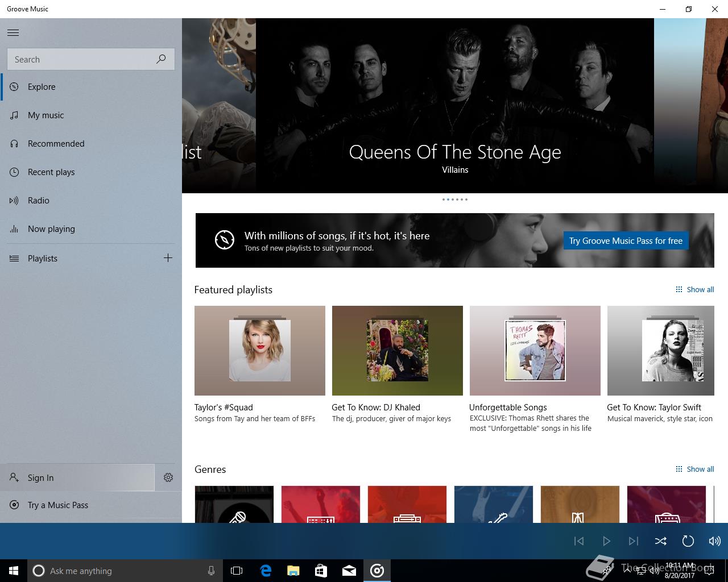This screenshot has height=582, width=728.
Task: Open Windows Store from taskbar
Action: (x=321, y=571)
